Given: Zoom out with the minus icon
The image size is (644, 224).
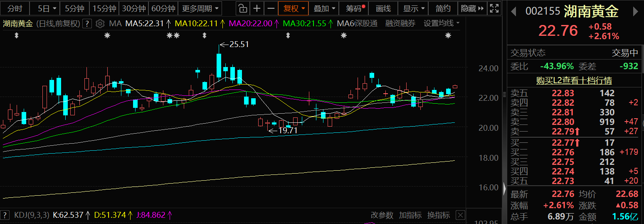Looking at the screenshot, I should 271,8.
